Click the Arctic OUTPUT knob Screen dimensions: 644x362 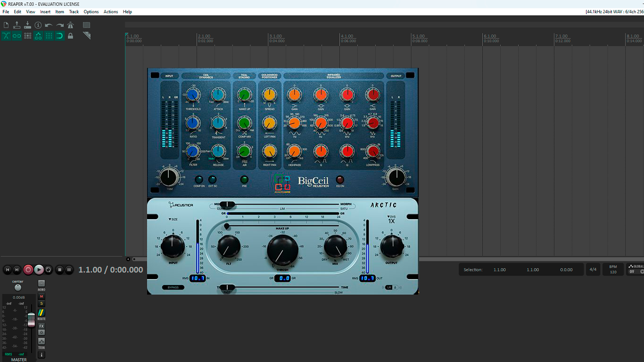pos(392,247)
